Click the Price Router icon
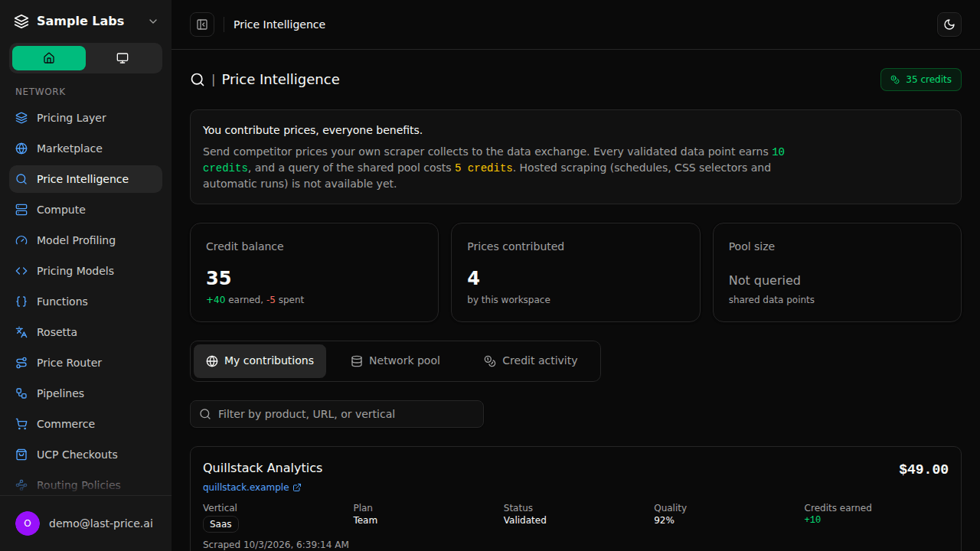Screen dimensions: 980x551 point(21,363)
